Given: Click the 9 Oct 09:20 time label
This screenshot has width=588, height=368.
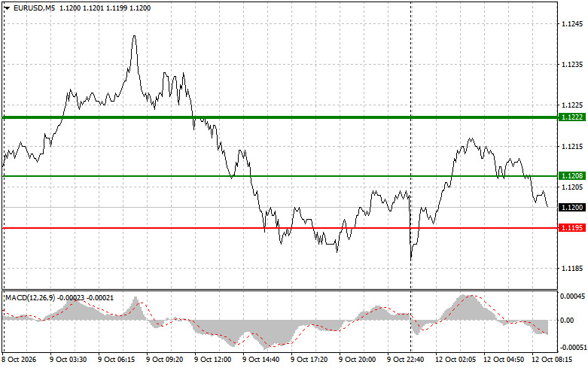Looking at the screenshot, I should pos(165,360).
